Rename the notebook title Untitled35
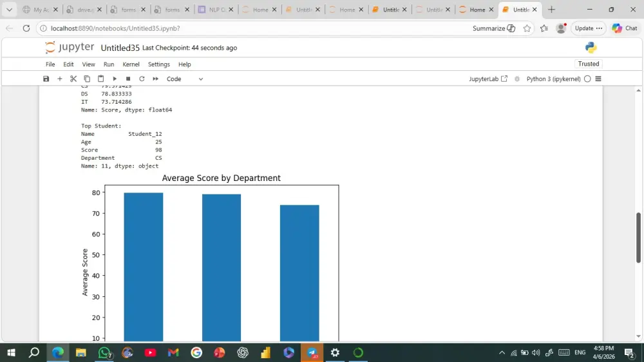 [x=120, y=48]
